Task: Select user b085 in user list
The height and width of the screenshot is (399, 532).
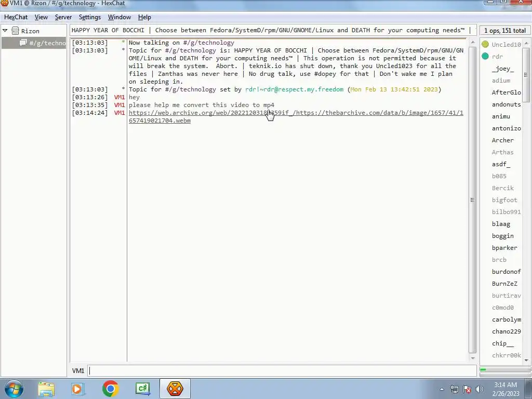Action: click(x=499, y=176)
